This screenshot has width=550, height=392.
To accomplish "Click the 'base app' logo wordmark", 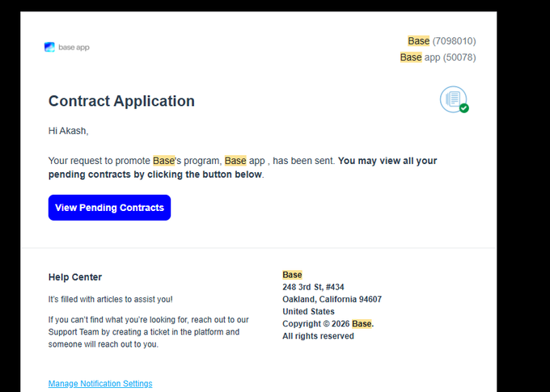I will click(x=74, y=48).
